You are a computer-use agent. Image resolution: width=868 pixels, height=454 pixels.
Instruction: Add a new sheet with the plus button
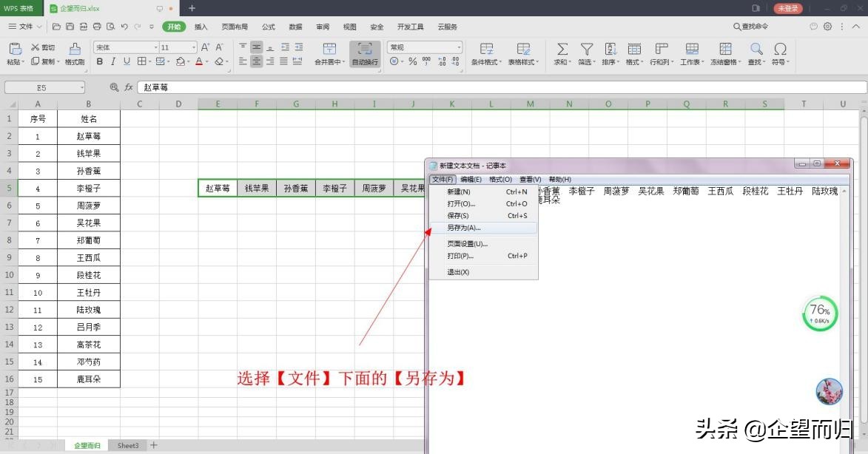click(154, 445)
